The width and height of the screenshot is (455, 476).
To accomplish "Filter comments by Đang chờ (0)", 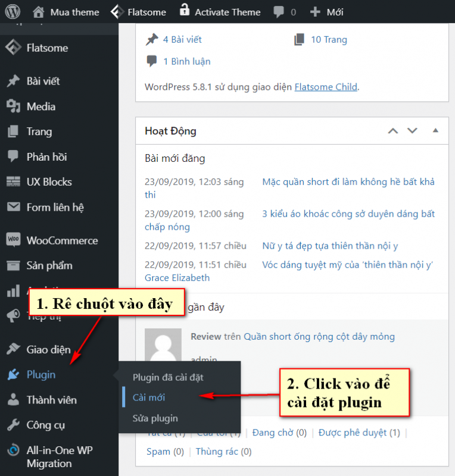I will click(279, 433).
